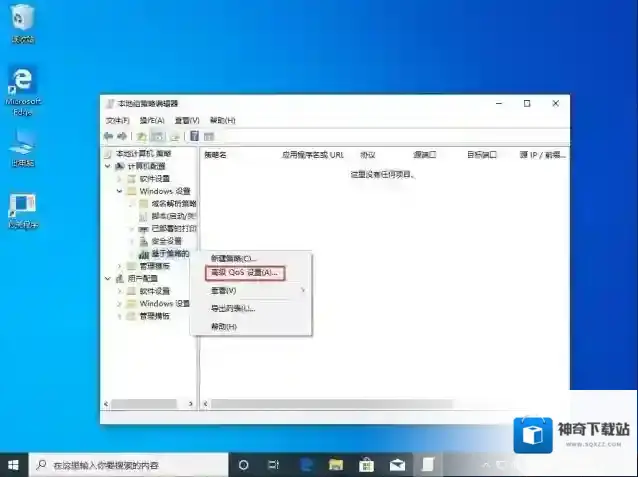
Task: Open the 文件(F) menu in the menu bar
Action: point(118,120)
